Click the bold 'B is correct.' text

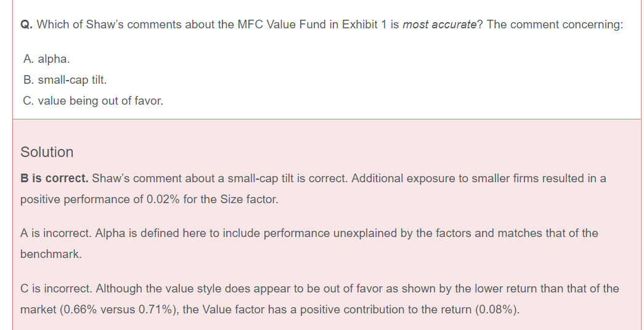point(54,179)
